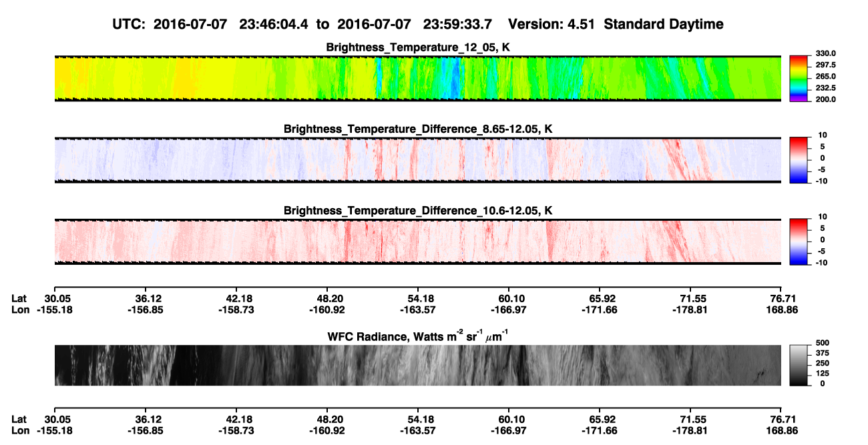
Task: Click the 'Lat' label beneath the 10.6-12.05 panel
Action: point(19,298)
